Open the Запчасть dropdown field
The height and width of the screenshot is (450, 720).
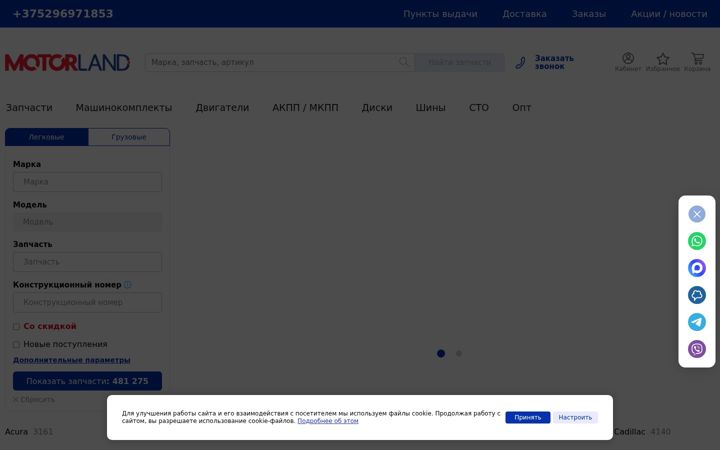[x=87, y=262]
